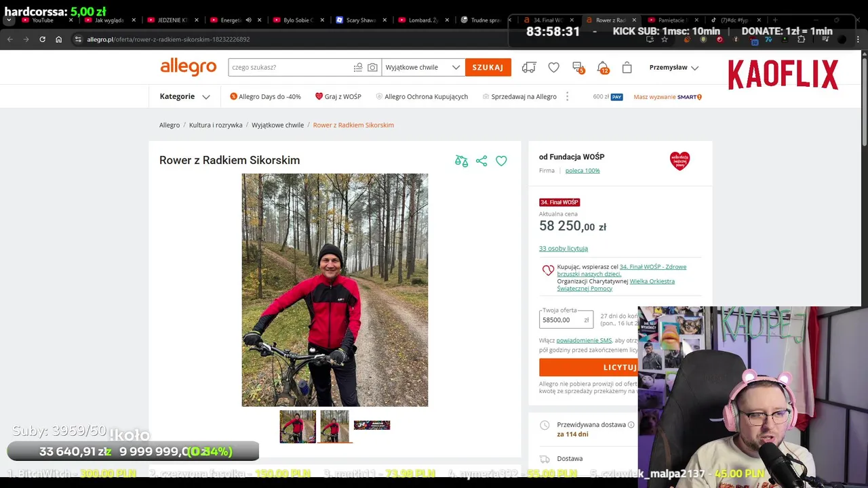Focus the czego szukasz search field

[x=291, y=67]
